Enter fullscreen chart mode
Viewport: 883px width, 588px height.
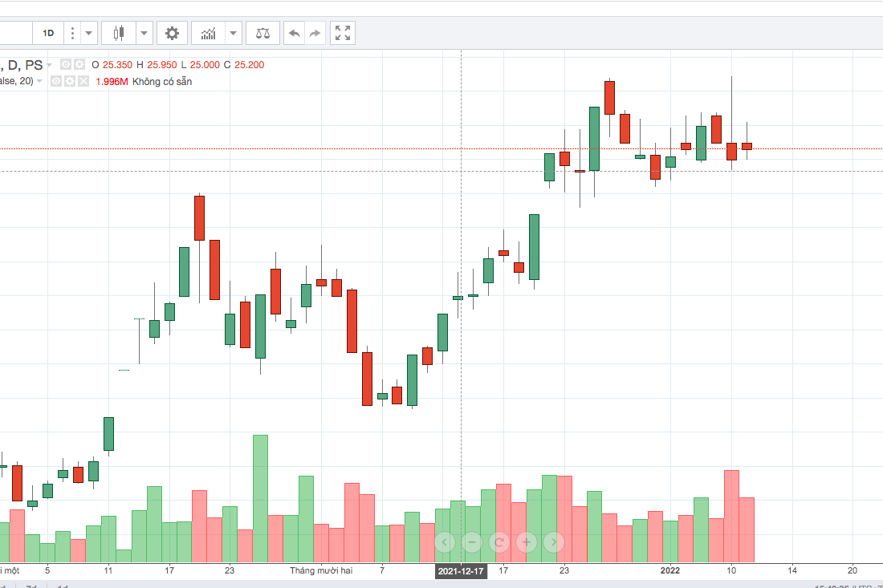click(343, 34)
